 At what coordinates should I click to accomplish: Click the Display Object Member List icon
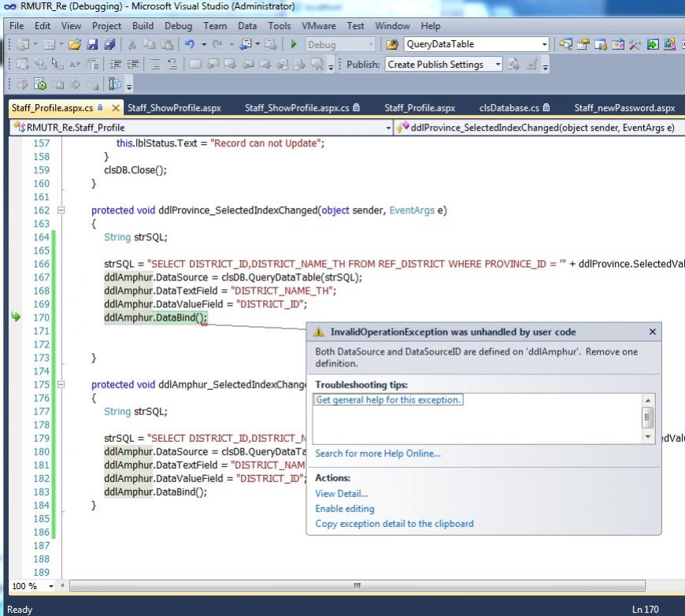(23, 65)
